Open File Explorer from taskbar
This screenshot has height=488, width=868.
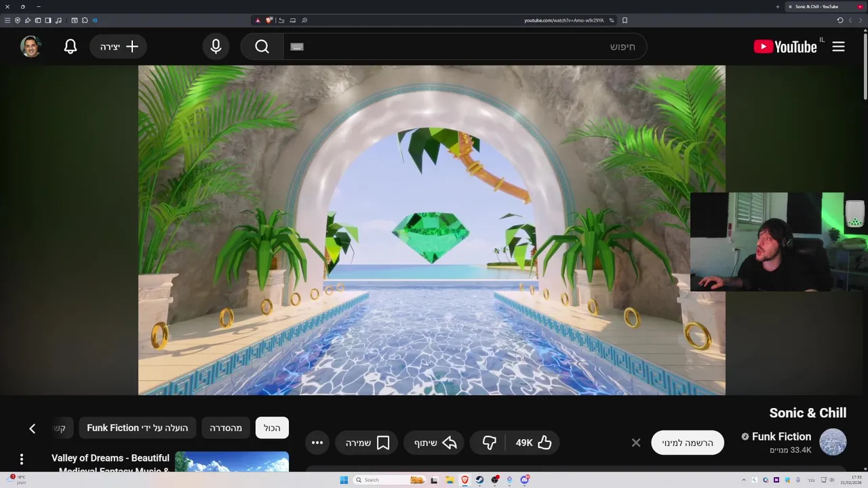[x=450, y=480]
